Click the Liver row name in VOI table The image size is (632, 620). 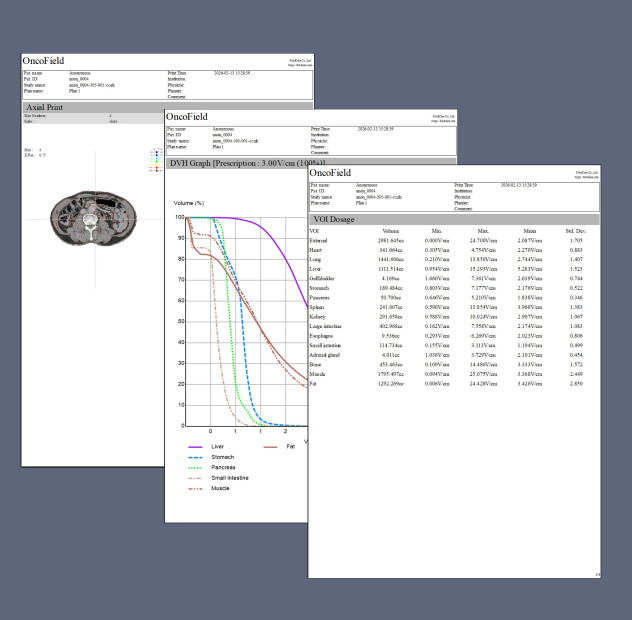(315, 269)
